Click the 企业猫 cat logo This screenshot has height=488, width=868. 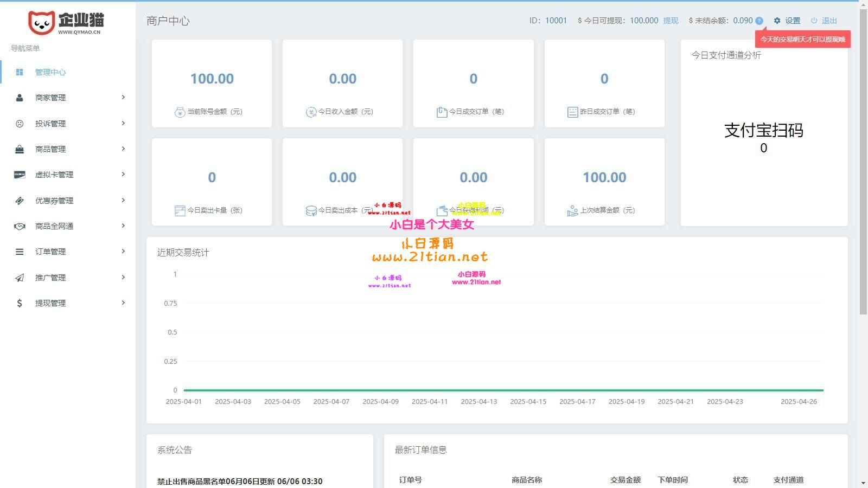[x=41, y=22]
